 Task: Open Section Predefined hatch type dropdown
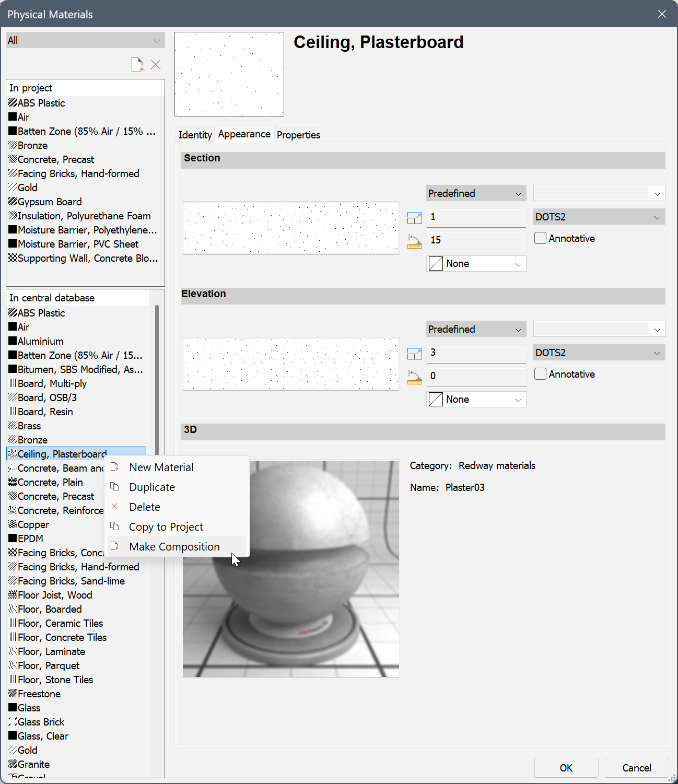click(x=475, y=193)
